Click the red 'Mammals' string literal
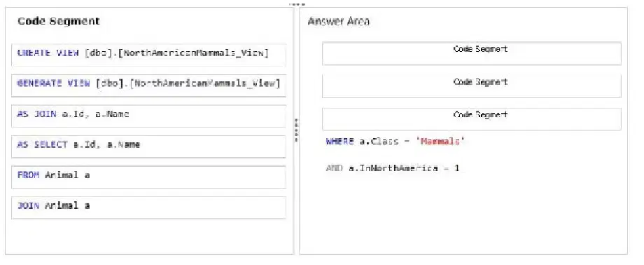The width and height of the screenshot is (644, 265). 440,142
